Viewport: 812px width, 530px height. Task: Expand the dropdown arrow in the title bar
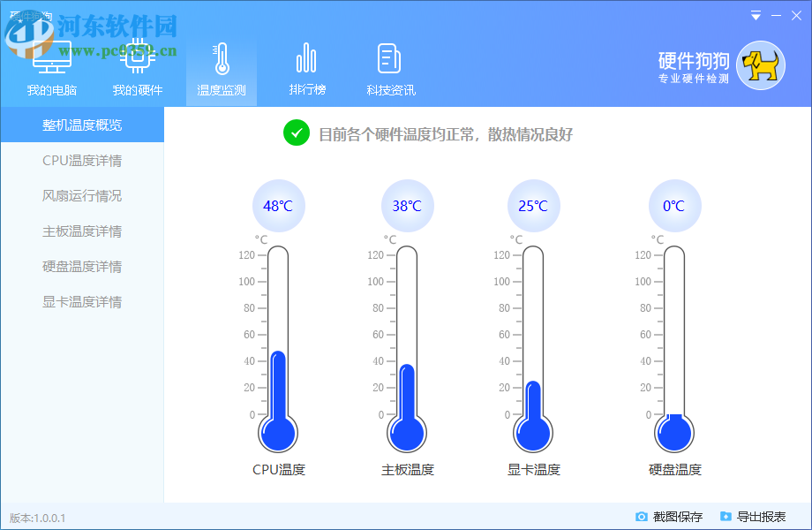[755, 15]
